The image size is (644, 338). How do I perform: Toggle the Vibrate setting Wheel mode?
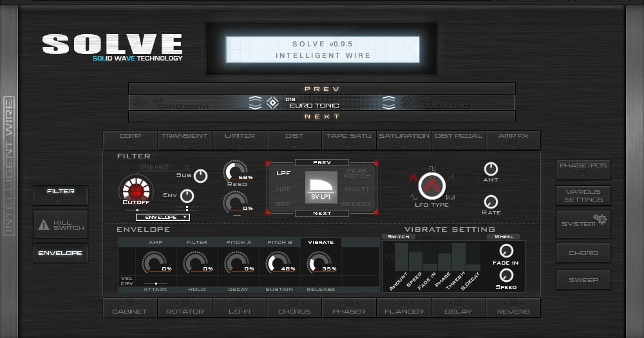click(503, 236)
